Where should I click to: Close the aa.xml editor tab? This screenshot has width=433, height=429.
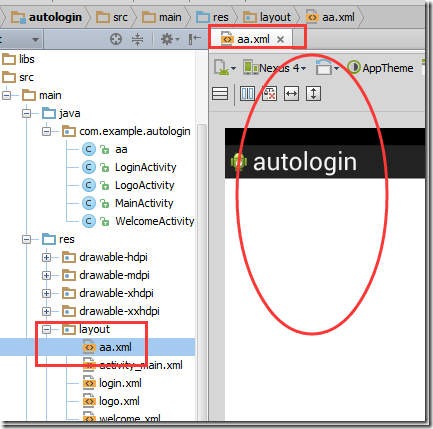(281, 39)
